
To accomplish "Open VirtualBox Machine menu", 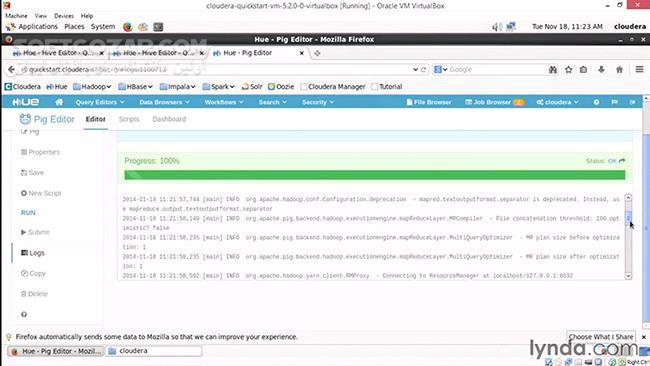I will click(x=16, y=16).
